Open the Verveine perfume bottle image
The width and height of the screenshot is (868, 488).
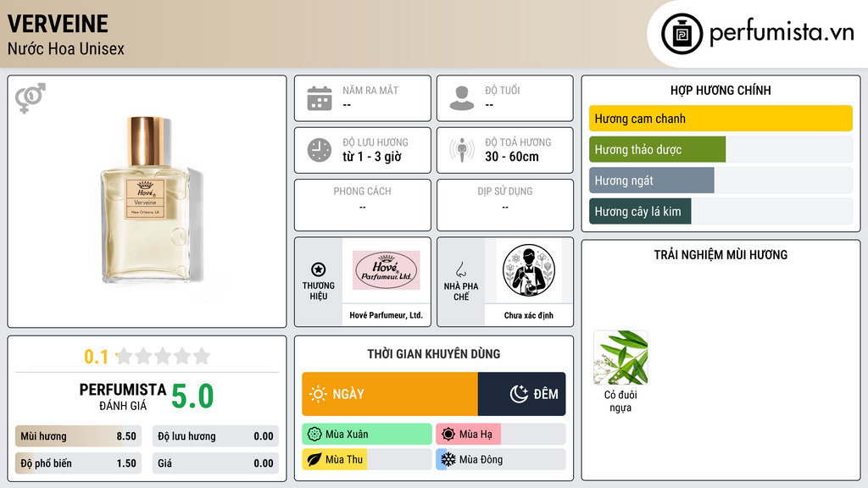coord(147,199)
